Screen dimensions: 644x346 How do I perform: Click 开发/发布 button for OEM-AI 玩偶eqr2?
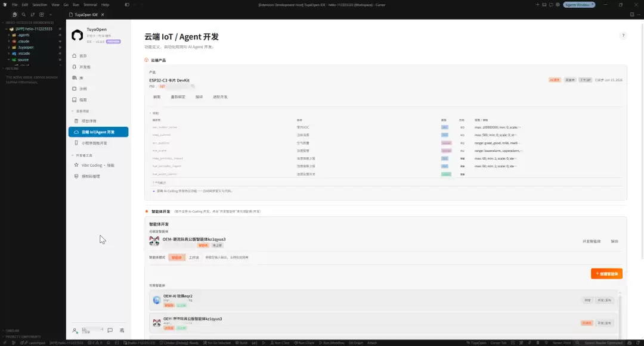604,300
